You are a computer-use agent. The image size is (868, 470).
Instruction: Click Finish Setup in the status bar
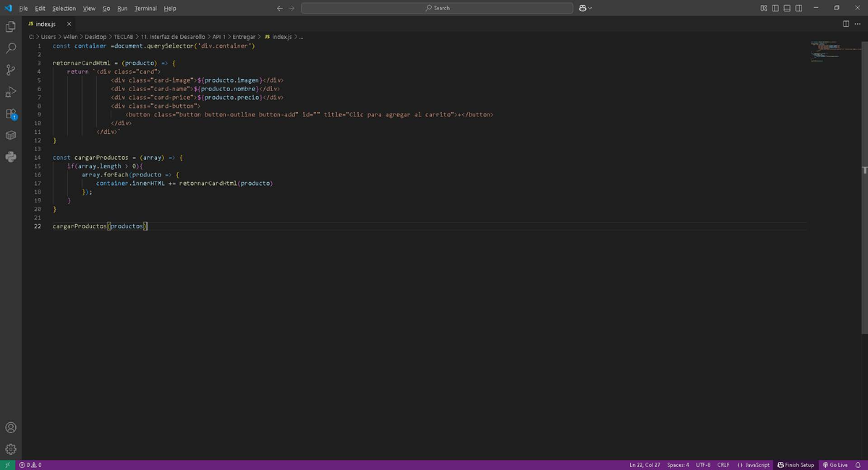(796, 465)
